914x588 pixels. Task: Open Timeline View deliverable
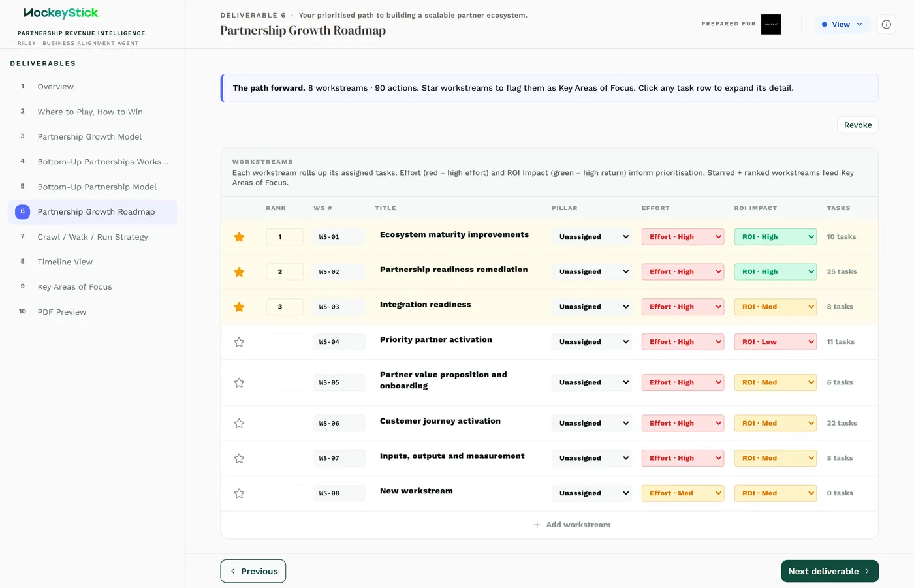click(92, 262)
